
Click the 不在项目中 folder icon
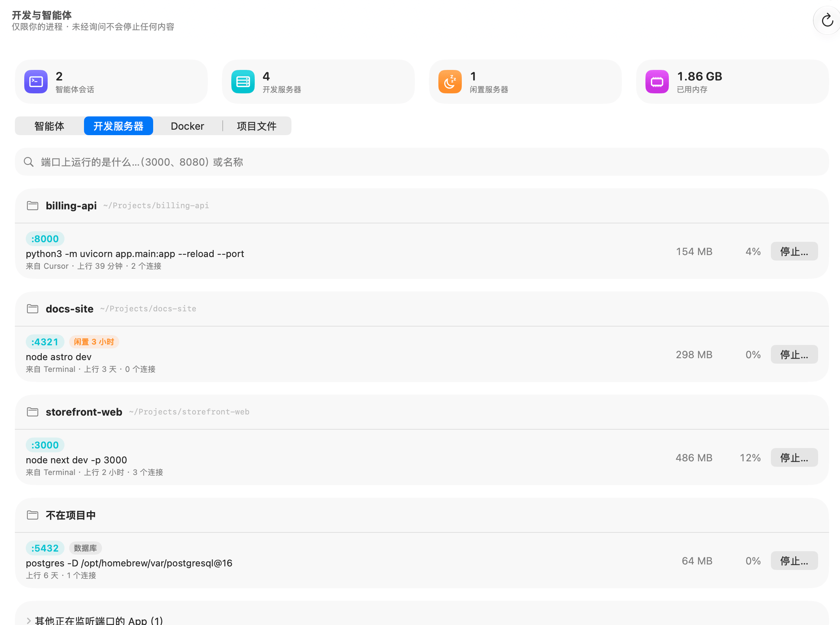tap(32, 515)
